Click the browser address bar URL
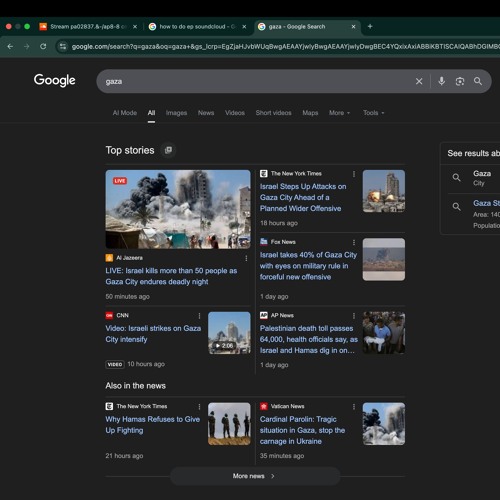The image size is (500, 500). [x=285, y=46]
